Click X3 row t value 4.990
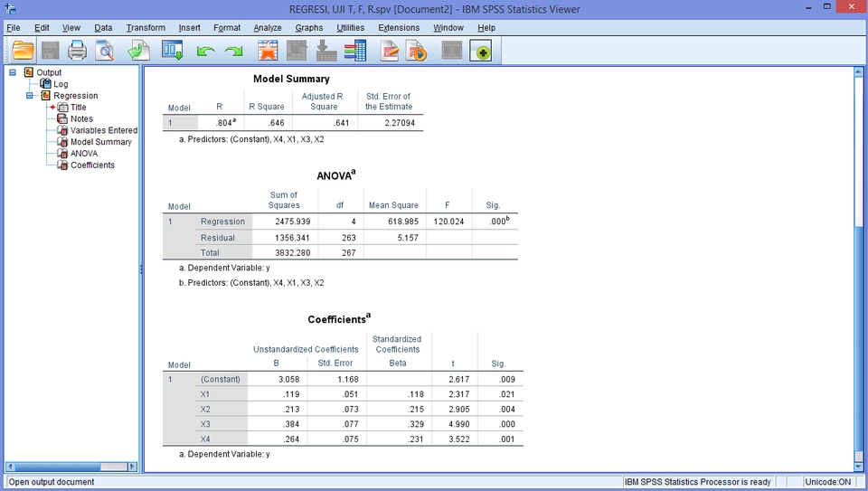This screenshot has height=491, width=868. click(459, 424)
